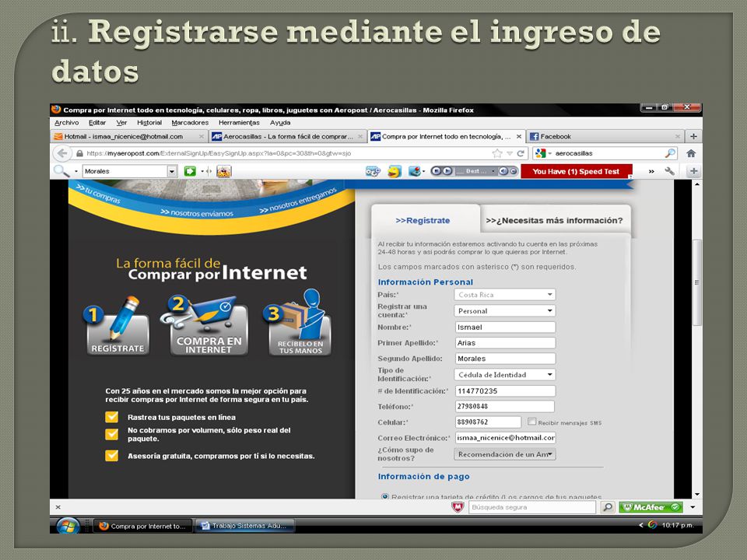Click the page vertical scrollbar thumb
The height and width of the screenshot is (560, 747).
[x=696, y=282]
